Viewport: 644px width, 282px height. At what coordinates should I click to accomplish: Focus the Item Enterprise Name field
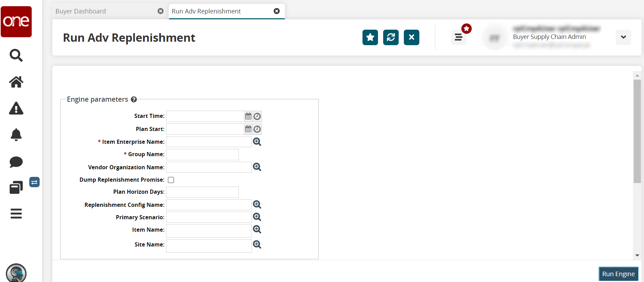pyautogui.click(x=209, y=142)
